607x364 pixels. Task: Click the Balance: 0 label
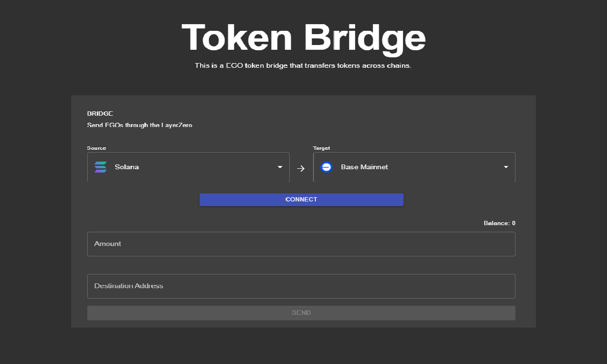[x=499, y=223]
